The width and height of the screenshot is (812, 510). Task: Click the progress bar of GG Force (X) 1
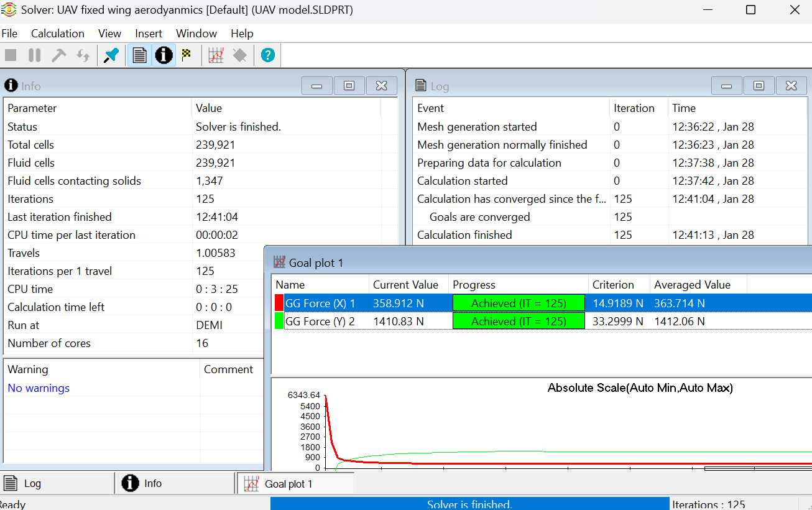[519, 303]
